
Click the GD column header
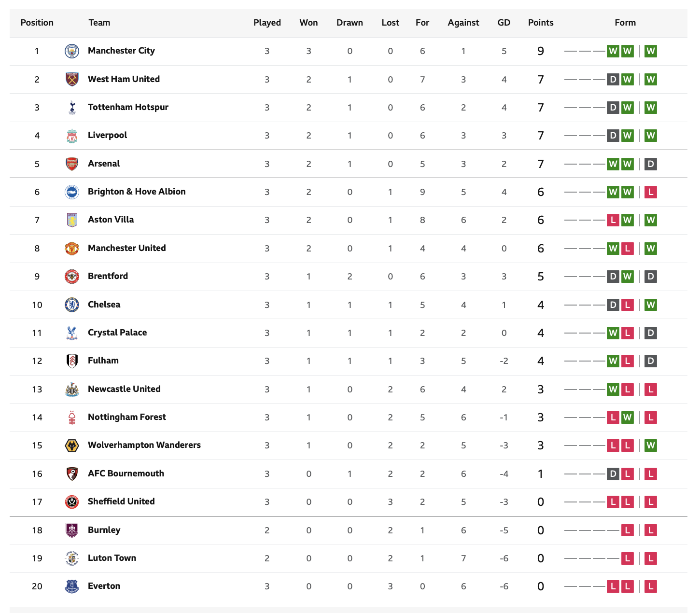[x=504, y=23]
